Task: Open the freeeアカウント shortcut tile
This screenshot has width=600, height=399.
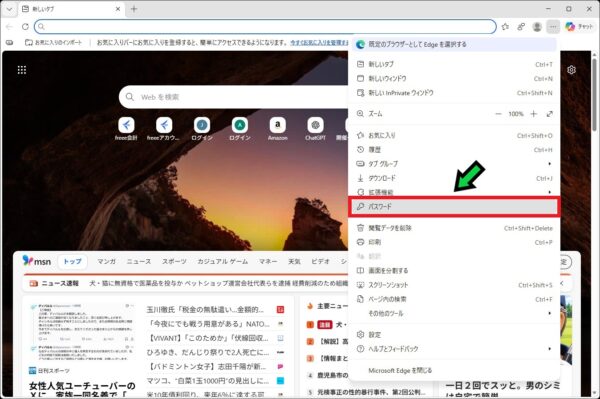Action: tap(164, 129)
